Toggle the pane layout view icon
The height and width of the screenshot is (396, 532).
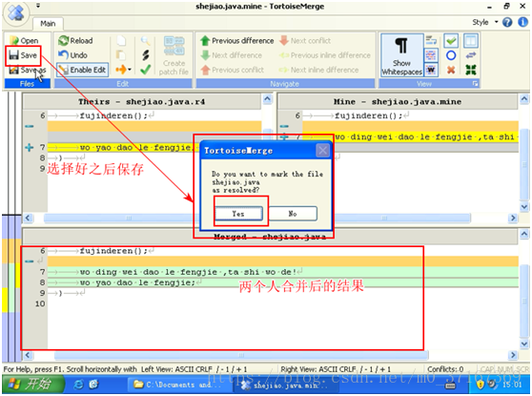pyautogui.click(x=471, y=41)
